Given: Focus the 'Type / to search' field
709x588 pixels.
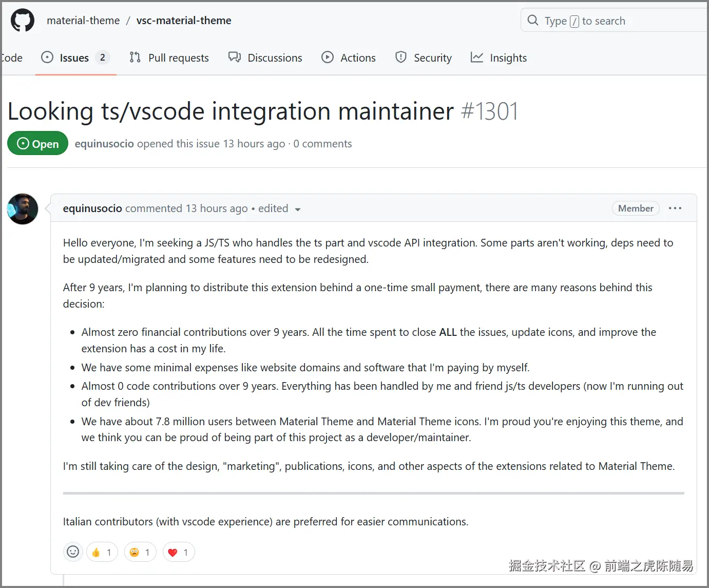Looking at the screenshot, I should [615, 21].
